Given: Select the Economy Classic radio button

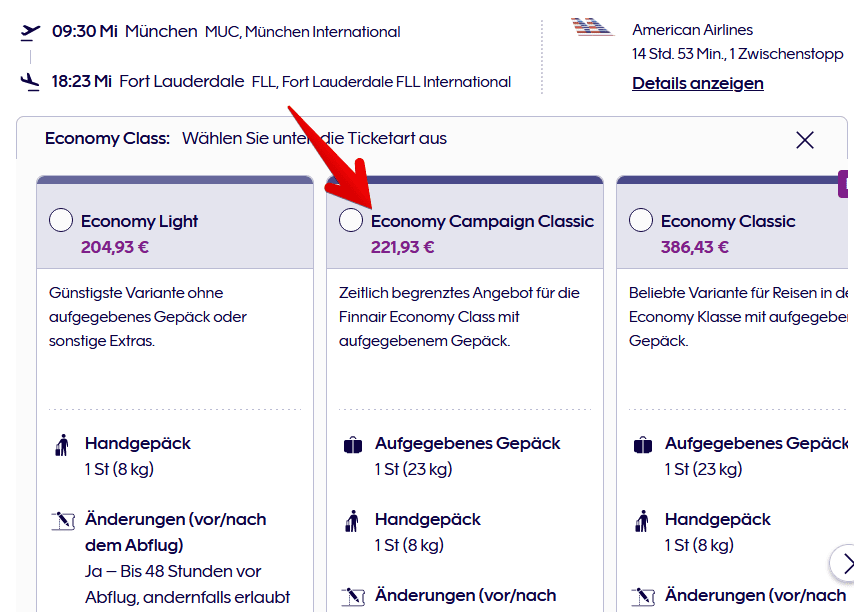Looking at the screenshot, I should pyautogui.click(x=641, y=221).
